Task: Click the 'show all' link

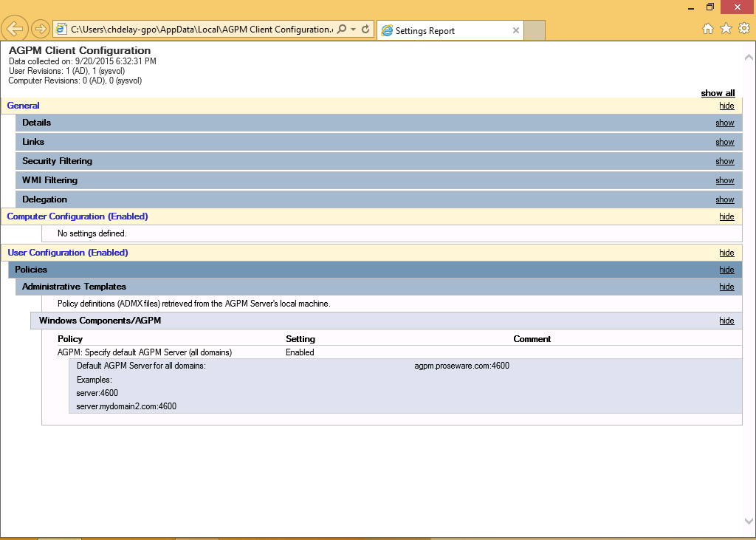Action: [718, 93]
